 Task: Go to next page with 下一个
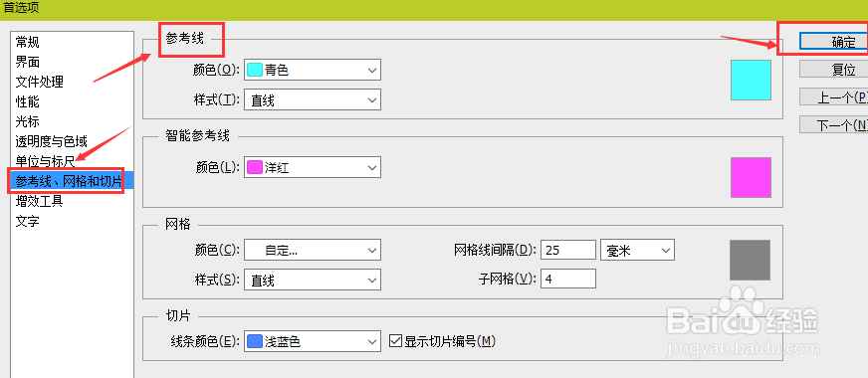(x=834, y=125)
